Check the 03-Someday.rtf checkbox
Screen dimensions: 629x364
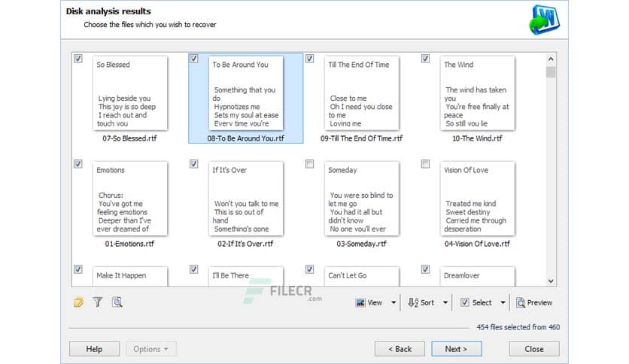[x=310, y=164]
